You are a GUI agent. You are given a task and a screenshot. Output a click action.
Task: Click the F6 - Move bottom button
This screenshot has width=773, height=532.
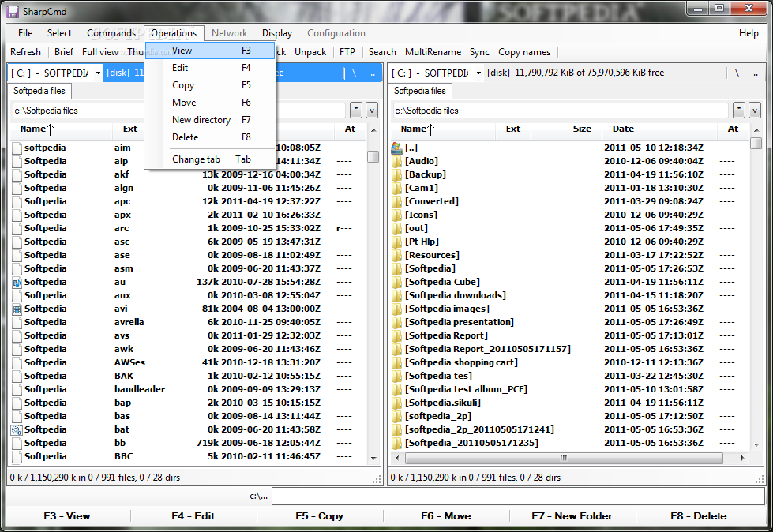pyautogui.click(x=445, y=516)
